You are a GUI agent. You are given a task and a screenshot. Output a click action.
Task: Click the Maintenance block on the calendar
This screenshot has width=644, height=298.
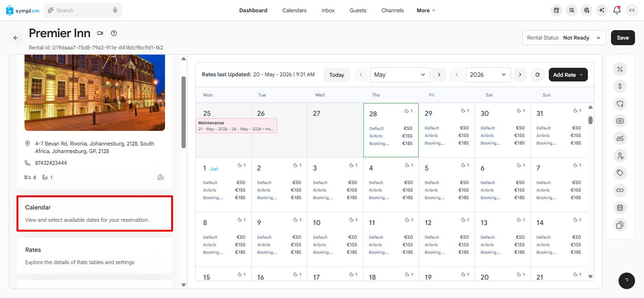[x=236, y=126]
